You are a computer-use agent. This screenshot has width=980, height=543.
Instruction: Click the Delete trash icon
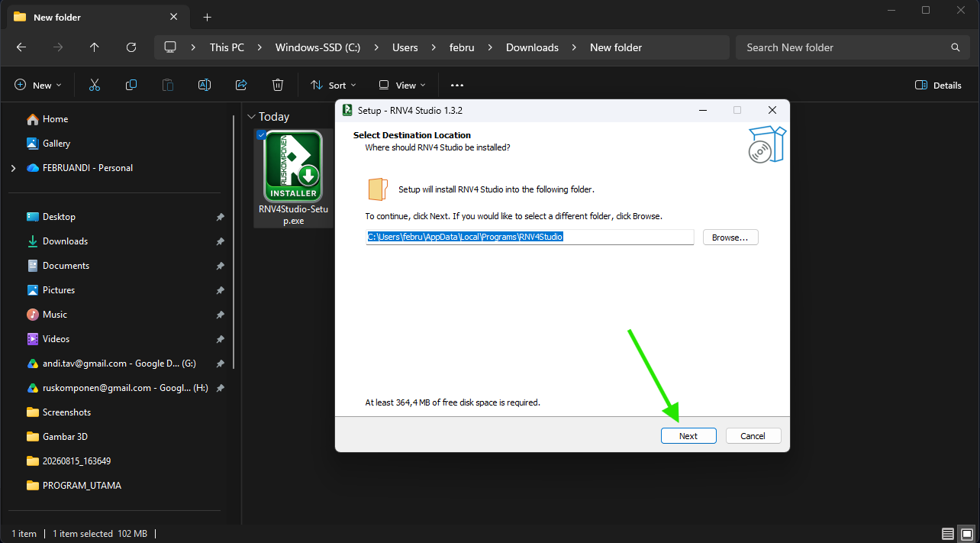pyautogui.click(x=278, y=86)
